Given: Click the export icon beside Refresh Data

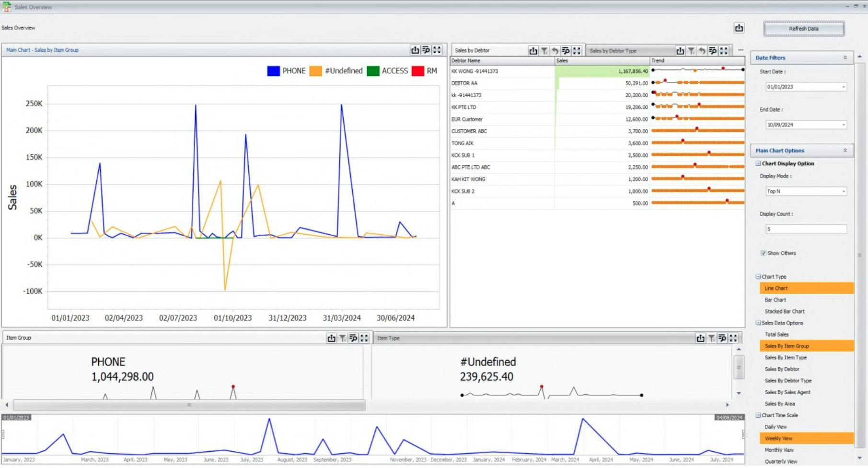Looking at the screenshot, I should pyautogui.click(x=739, y=28).
